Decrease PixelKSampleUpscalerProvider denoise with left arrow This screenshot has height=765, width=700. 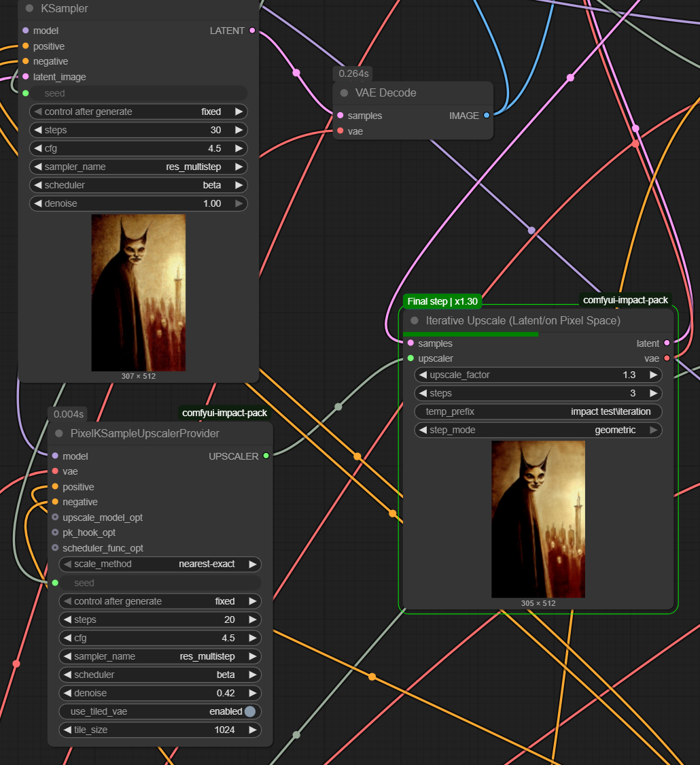tap(67, 694)
